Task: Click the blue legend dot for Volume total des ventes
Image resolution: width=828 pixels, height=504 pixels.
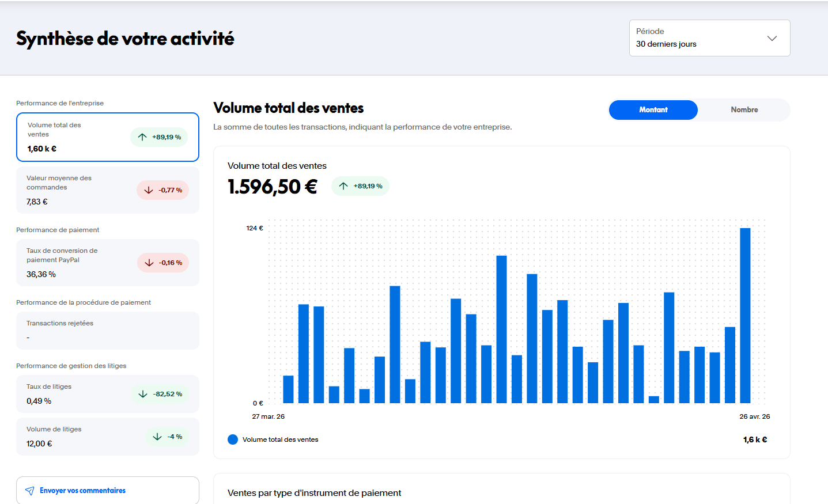Action: pos(233,439)
